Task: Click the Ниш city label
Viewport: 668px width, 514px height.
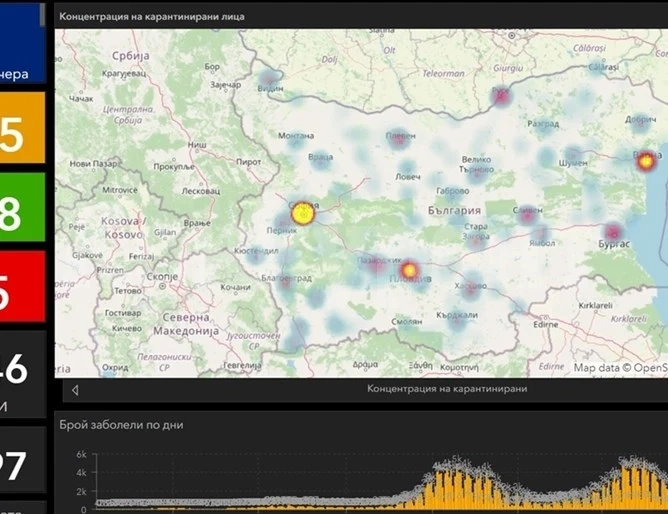Action: tap(197, 145)
